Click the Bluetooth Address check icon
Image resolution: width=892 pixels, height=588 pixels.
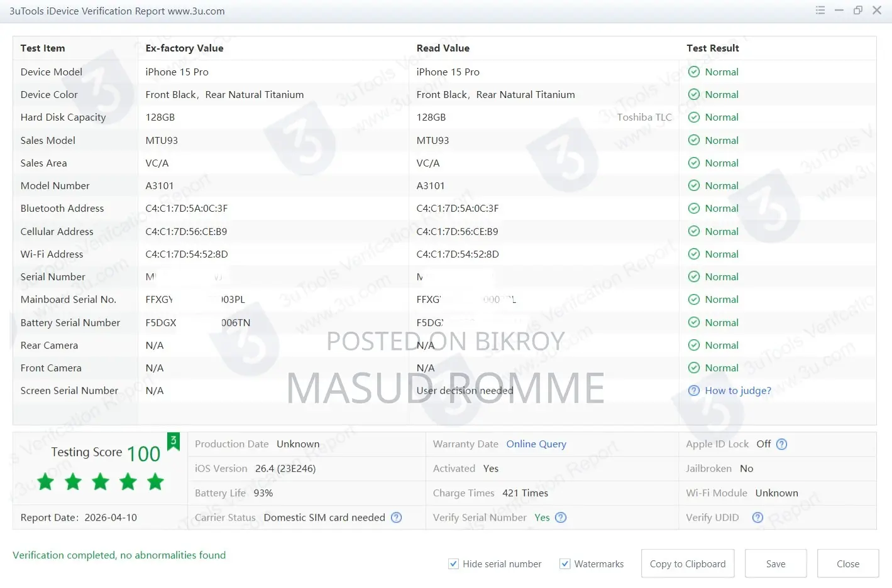[x=694, y=209]
